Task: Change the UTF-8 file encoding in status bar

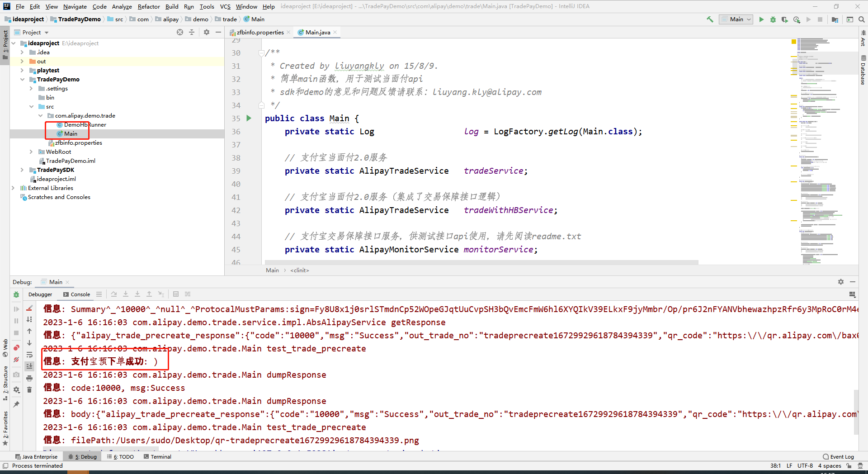Action: [805, 465]
